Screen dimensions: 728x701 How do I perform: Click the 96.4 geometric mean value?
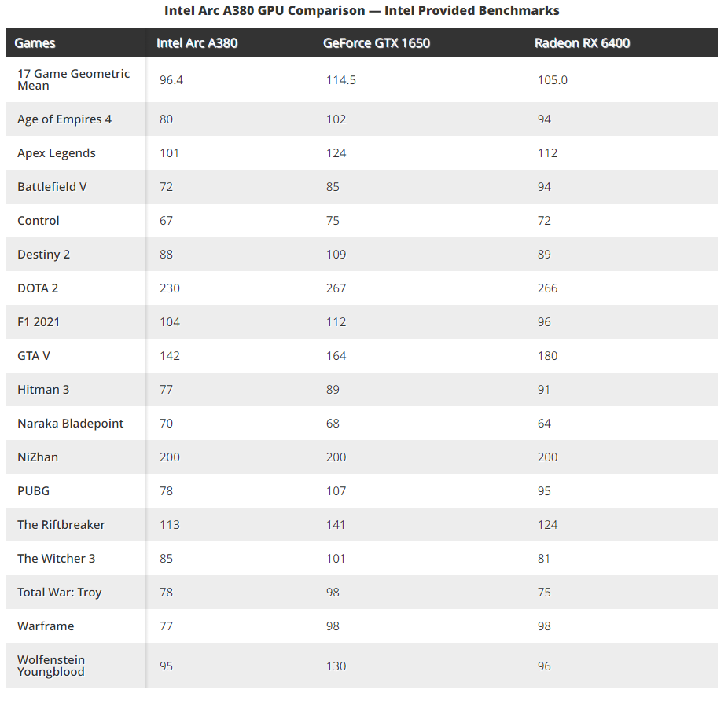pos(171,80)
